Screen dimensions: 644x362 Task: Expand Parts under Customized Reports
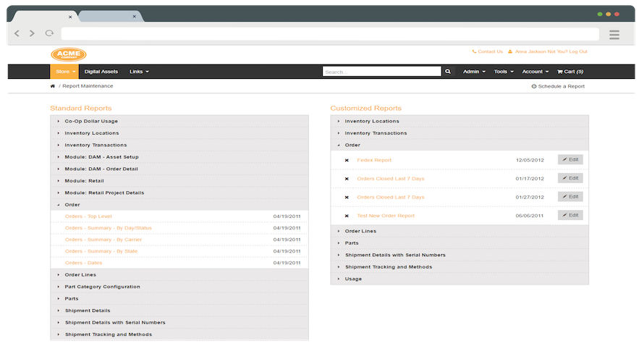click(459, 243)
